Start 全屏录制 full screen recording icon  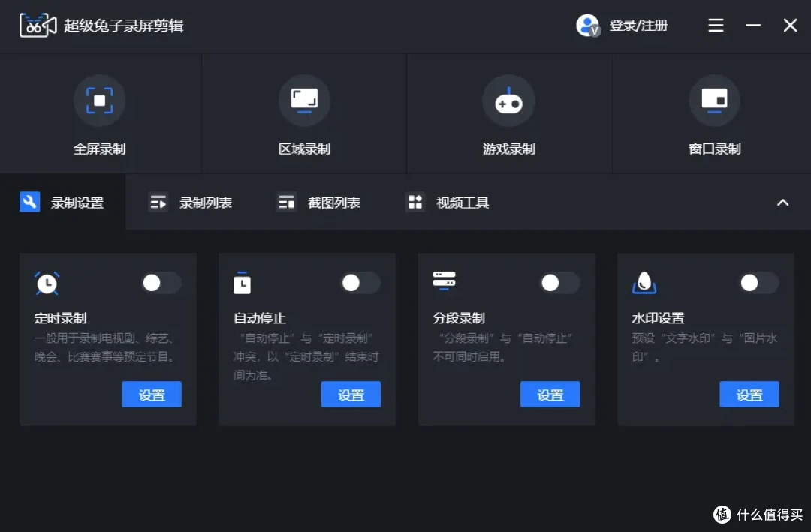(99, 101)
